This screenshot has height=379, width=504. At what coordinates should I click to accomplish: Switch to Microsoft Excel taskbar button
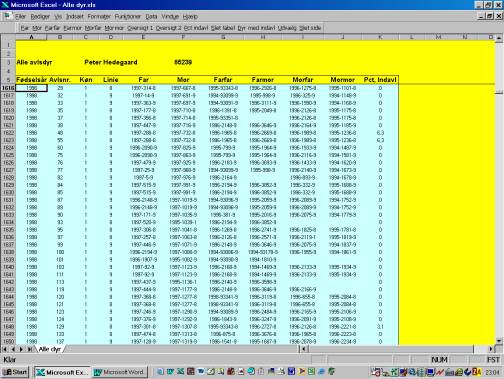click(x=62, y=372)
